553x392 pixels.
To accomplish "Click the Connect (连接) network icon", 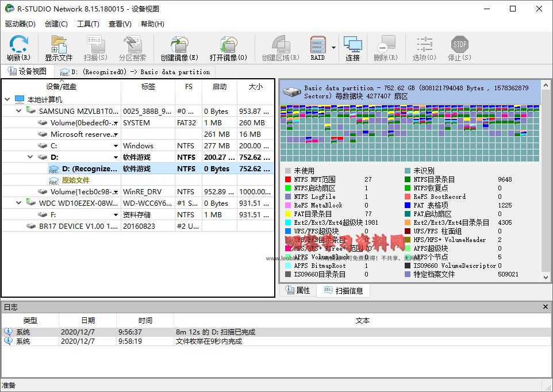I will [353, 44].
